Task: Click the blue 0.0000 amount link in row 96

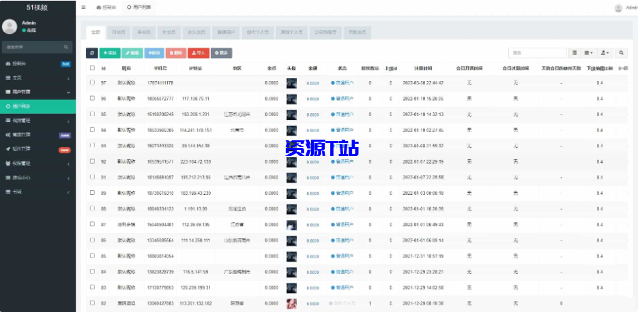Action: 312,99
